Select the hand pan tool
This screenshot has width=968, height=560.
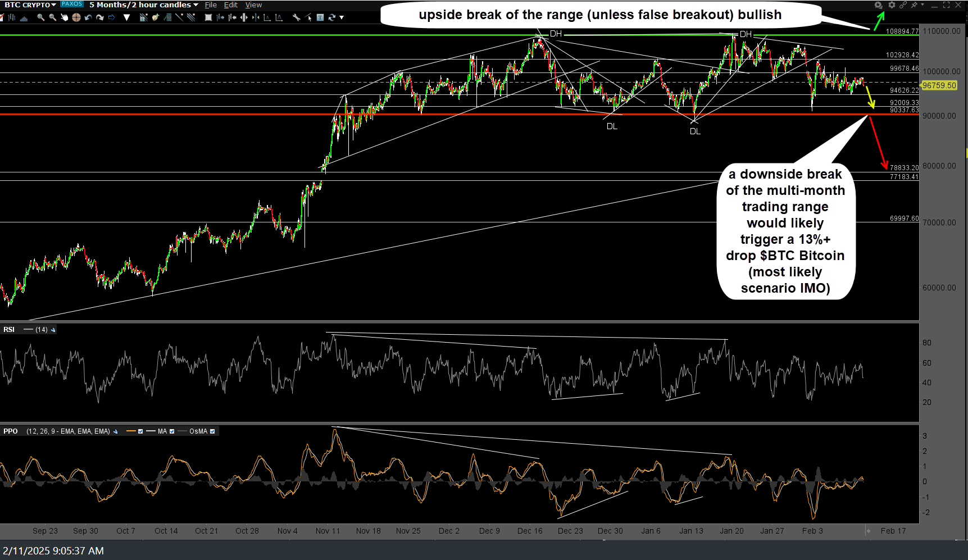click(65, 17)
